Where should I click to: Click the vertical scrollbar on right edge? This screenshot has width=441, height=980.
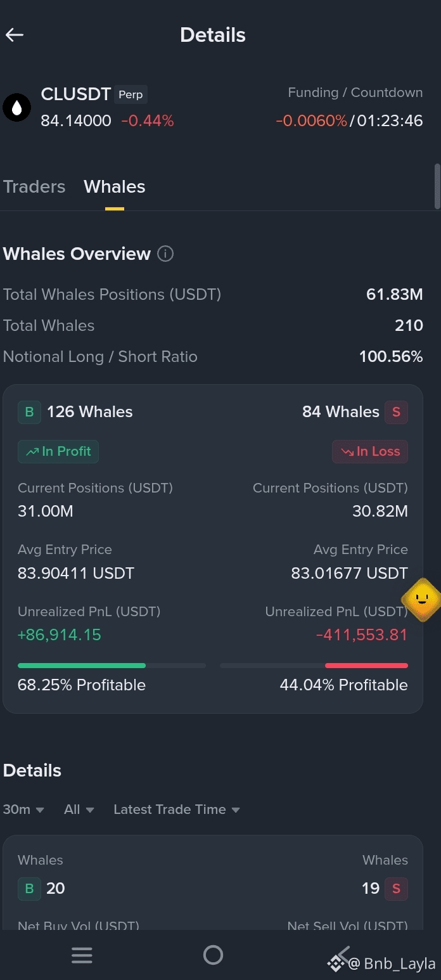click(437, 186)
